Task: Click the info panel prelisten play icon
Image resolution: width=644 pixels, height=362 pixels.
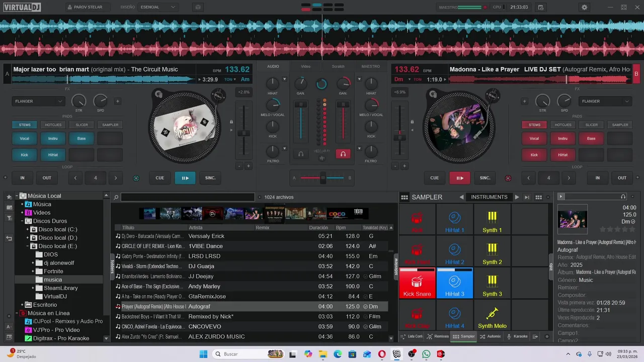Action: click(x=561, y=197)
